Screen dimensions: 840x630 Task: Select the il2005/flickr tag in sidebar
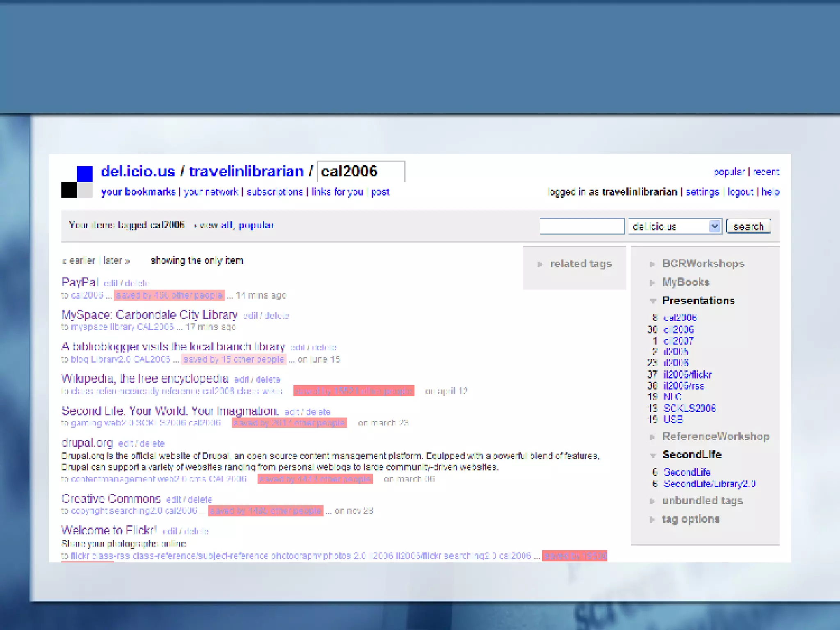click(687, 374)
